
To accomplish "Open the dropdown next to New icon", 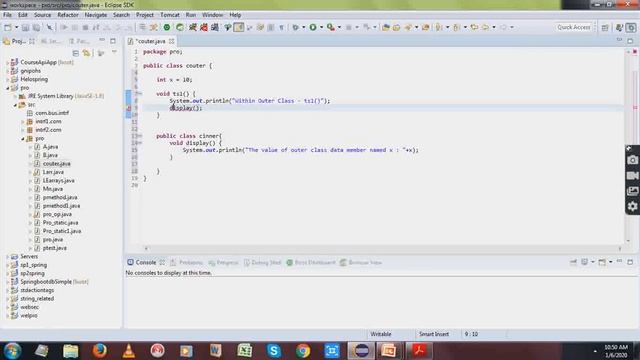I will pyautogui.click(x=16, y=27).
